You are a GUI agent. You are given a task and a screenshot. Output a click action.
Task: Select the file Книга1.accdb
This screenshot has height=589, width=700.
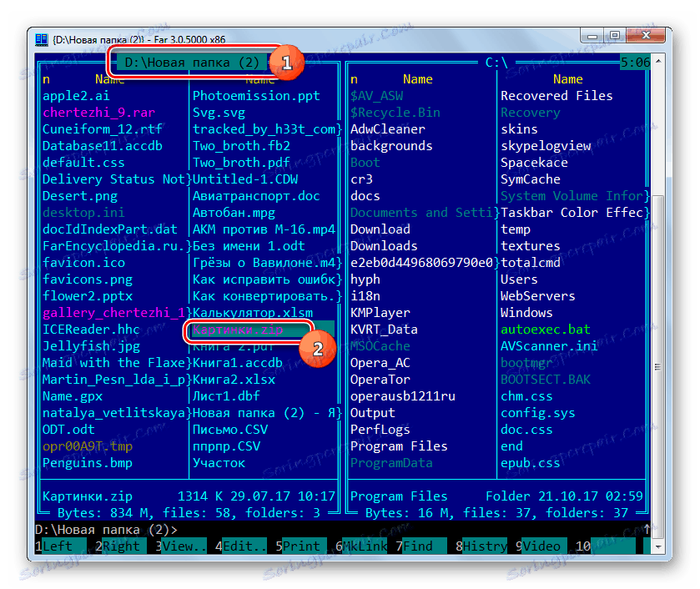[x=238, y=363]
